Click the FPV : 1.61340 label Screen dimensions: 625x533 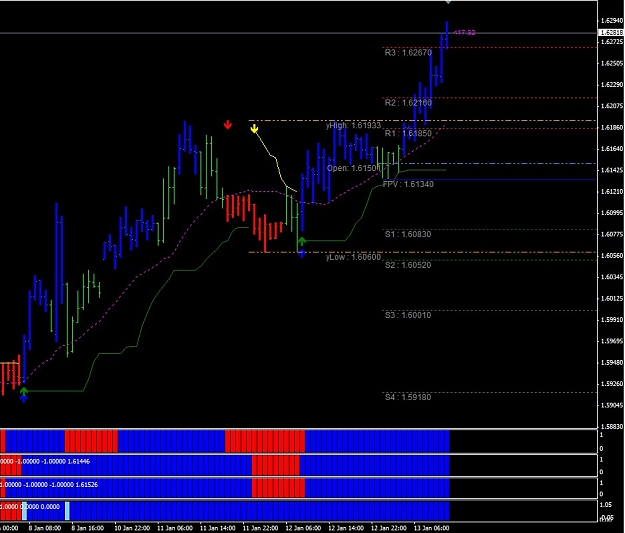(408, 184)
